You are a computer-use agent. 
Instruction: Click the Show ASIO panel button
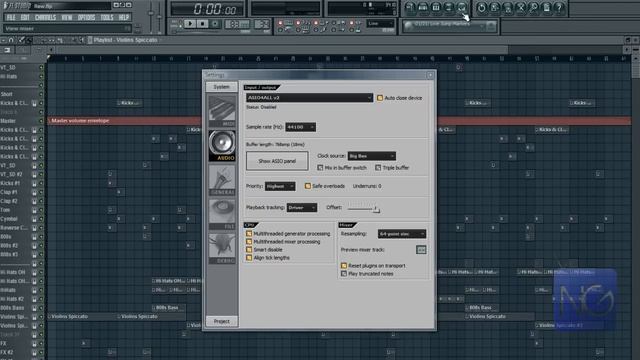point(277,161)
